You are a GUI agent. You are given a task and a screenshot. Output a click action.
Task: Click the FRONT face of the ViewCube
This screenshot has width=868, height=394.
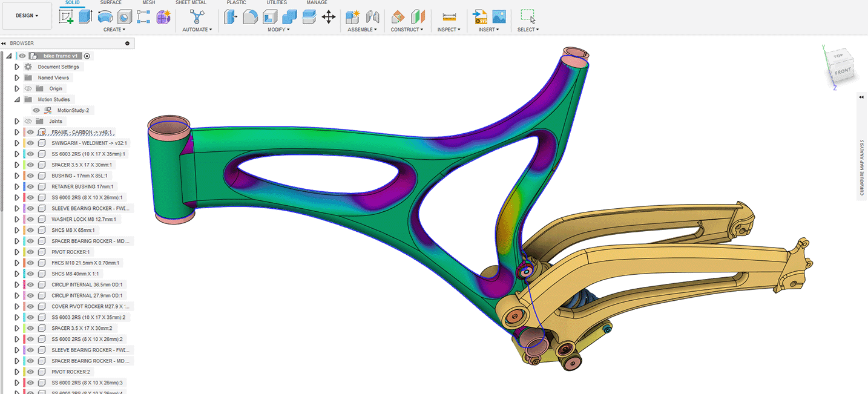pyautogui.click(x=843, y=71)
